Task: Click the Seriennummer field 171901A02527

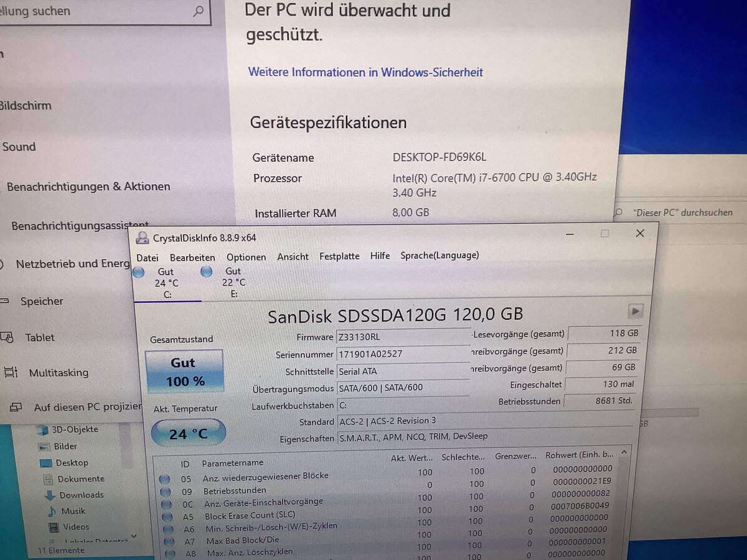Action: tap(403, 353)
